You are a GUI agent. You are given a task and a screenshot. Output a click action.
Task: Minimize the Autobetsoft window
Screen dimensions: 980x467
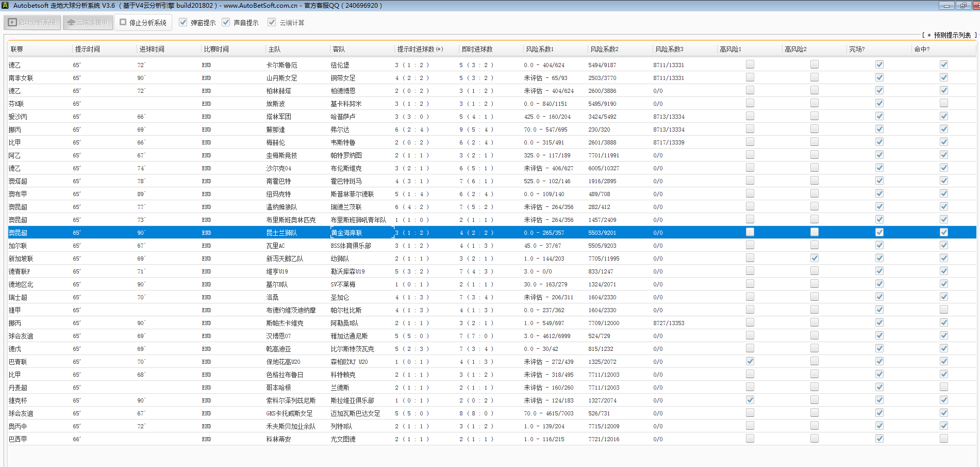[x=946, y=6]
